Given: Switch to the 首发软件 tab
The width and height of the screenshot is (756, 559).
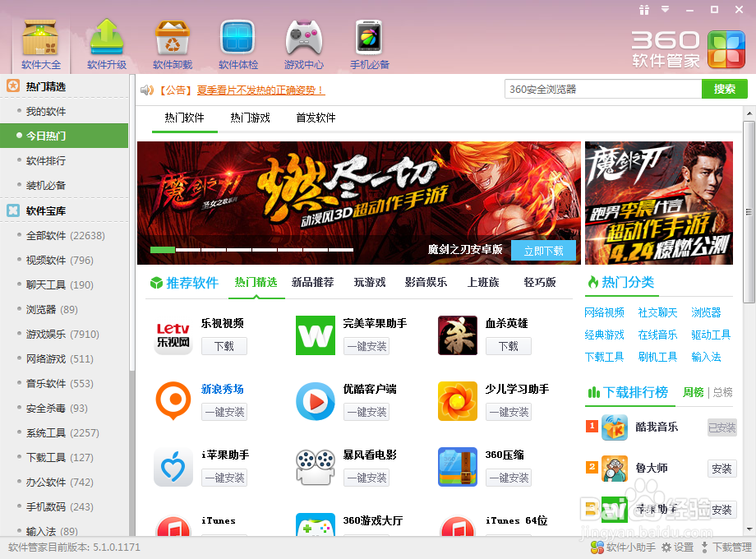Looking at the screenshot, I should pyautogui.click(x=316, y=118).
